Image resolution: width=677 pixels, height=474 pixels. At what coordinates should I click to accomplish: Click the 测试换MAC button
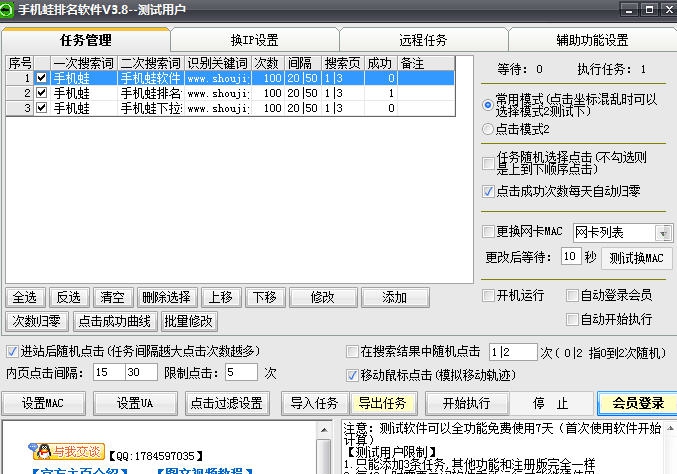[x=636, y=259]
